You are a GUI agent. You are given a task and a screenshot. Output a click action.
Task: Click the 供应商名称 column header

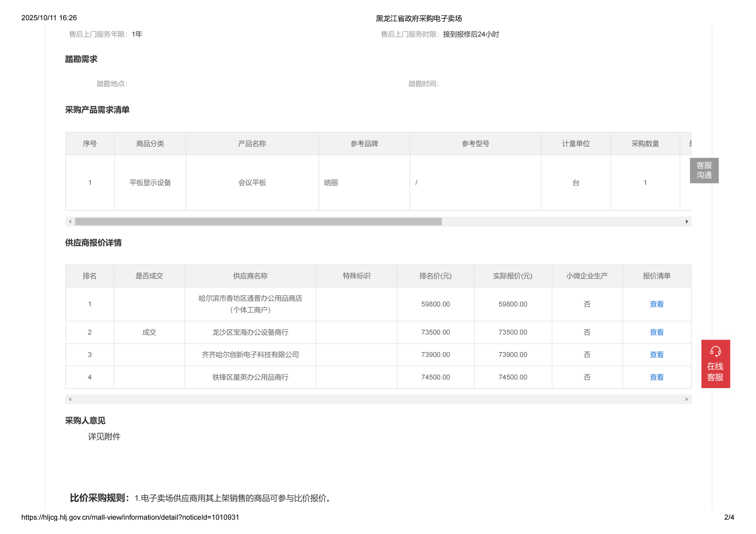(250, 276)
